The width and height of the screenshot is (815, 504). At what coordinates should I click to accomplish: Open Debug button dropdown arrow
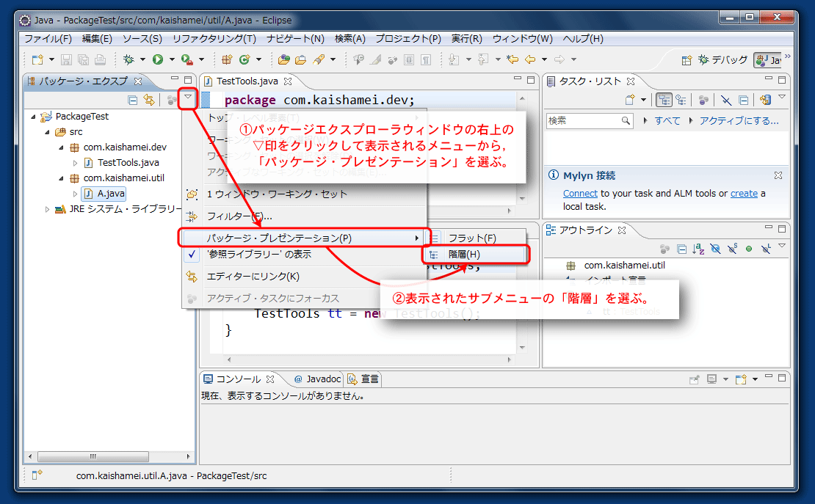click(x=142, y=59)
